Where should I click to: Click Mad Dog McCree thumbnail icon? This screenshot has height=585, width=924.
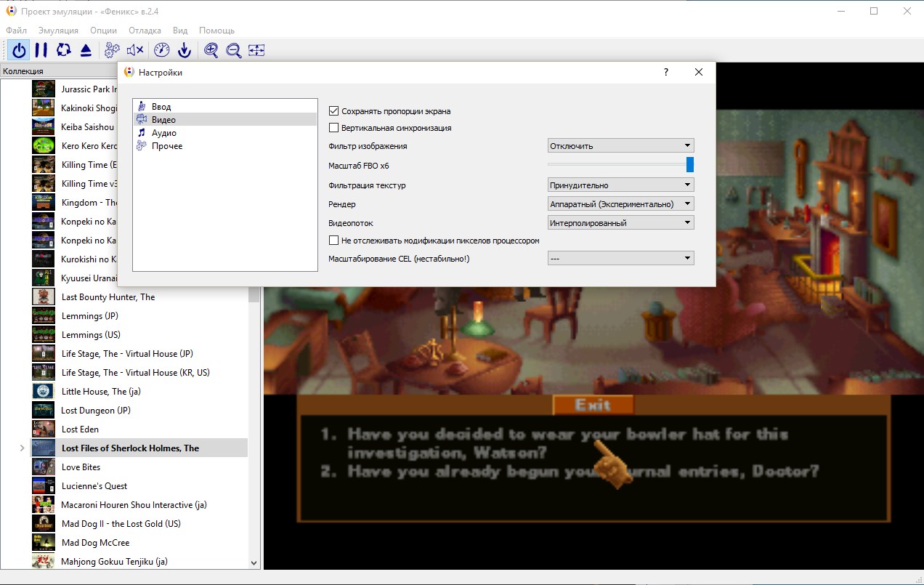[x=44, y=542]
